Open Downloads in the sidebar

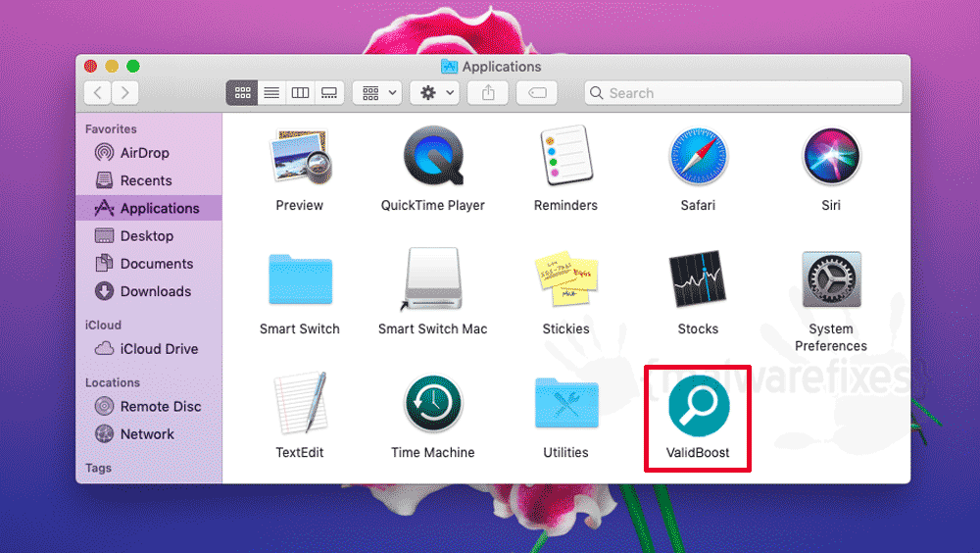pos(149,291)
